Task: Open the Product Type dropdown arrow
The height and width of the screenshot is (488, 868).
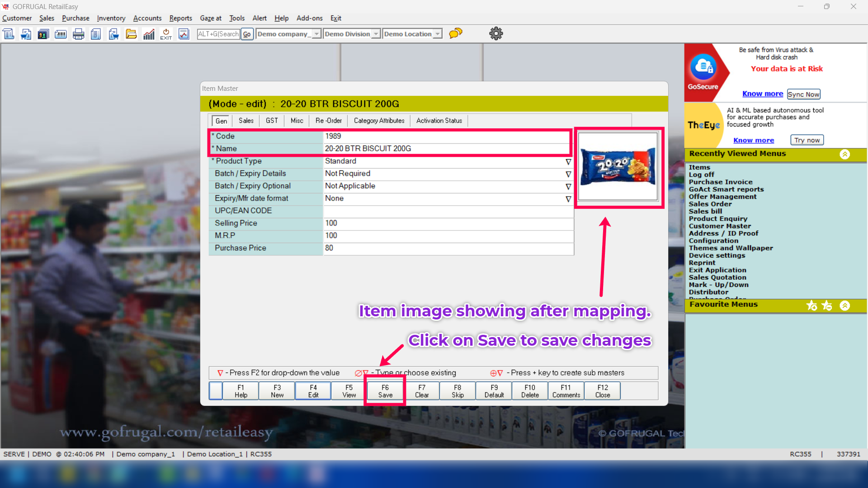Action: pos(568,162)
